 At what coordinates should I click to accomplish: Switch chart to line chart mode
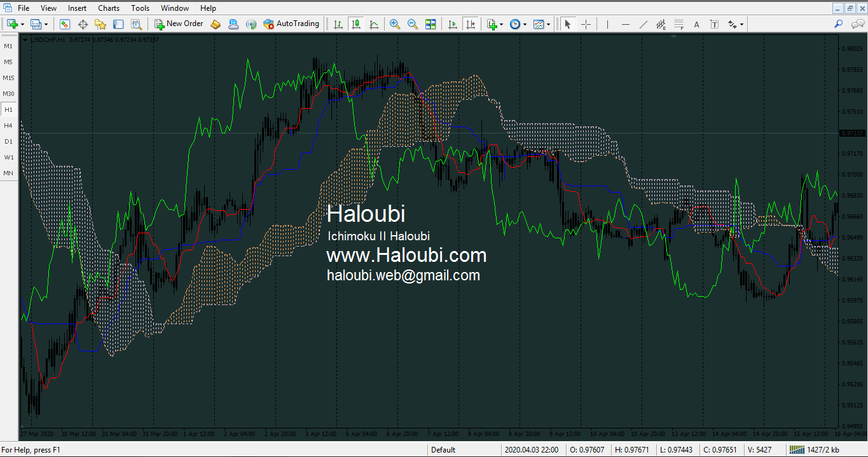coord(374,24)
